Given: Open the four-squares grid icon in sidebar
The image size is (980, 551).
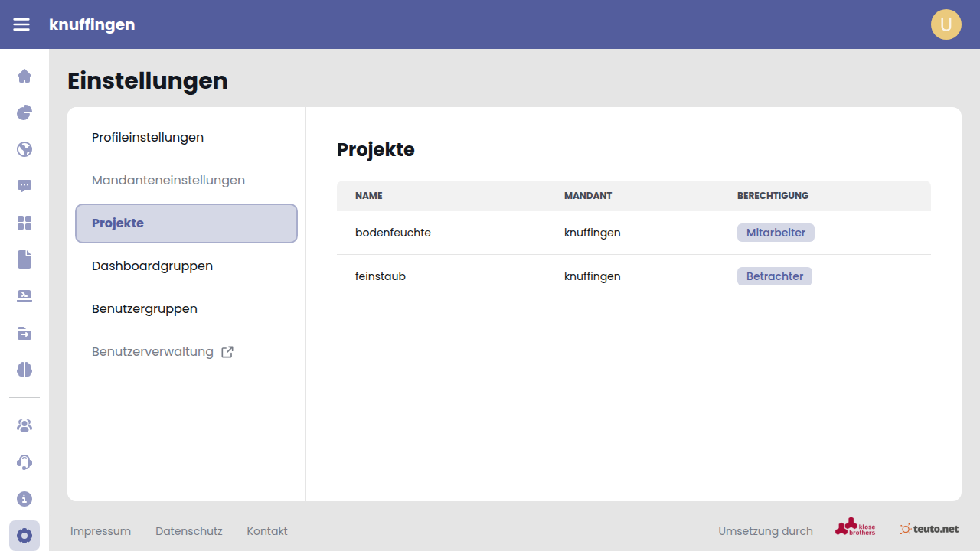Looking at the screenshot, I should click(x=24, y=223).
